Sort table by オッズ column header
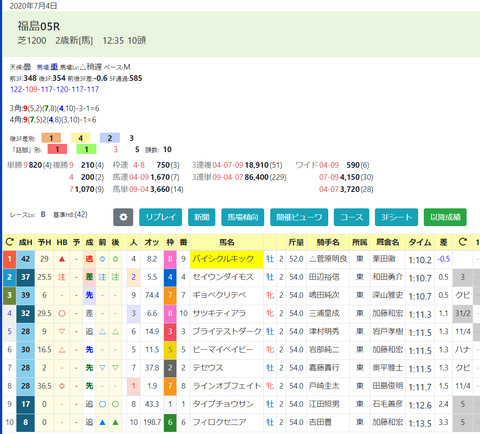The width and height of the screenshot is (480, 434). point(152,242)
